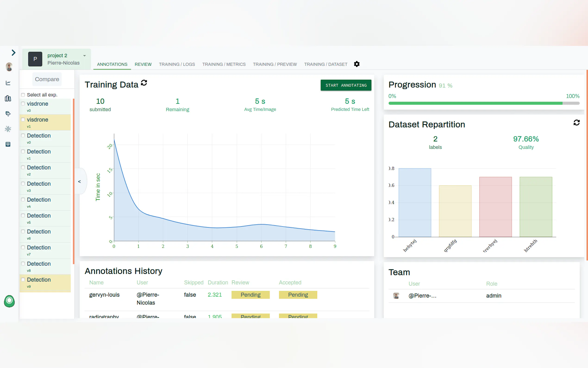The height and width of the screenshot is (368, 588).
Task: Click the Compare button
Action: click(x=47, y=79)
